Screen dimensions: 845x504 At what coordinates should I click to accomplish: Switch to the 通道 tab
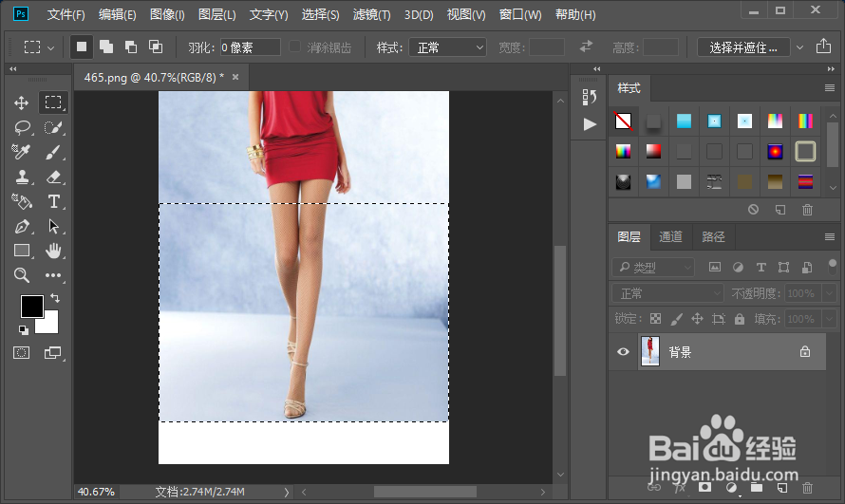670,236
